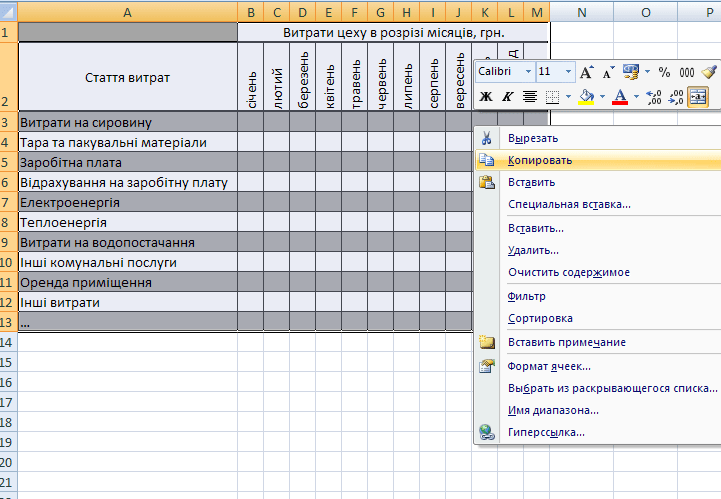
Task: Choose Вставить примечание from the menu
Action: [598, 342]
